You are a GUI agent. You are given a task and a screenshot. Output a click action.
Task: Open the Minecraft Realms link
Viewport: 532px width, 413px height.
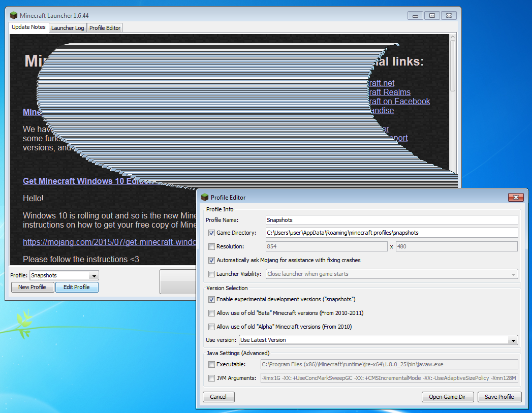pyautogui.click(x=390, y=92)
